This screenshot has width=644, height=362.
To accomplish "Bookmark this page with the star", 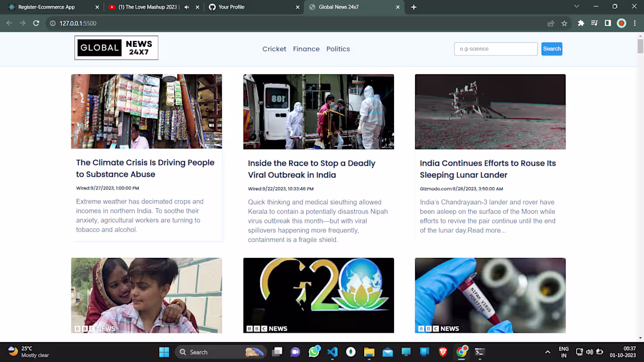I will click(564, 23).
